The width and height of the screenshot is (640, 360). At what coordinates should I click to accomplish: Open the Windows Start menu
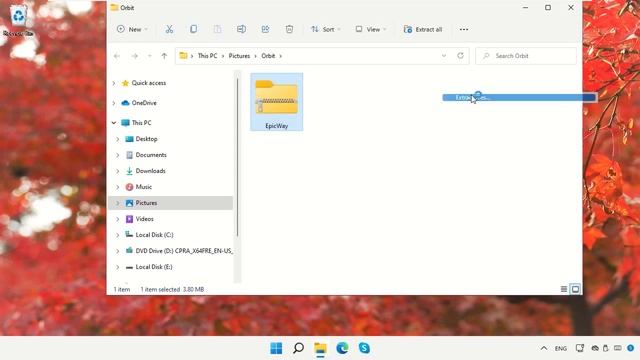coord(276,348)
